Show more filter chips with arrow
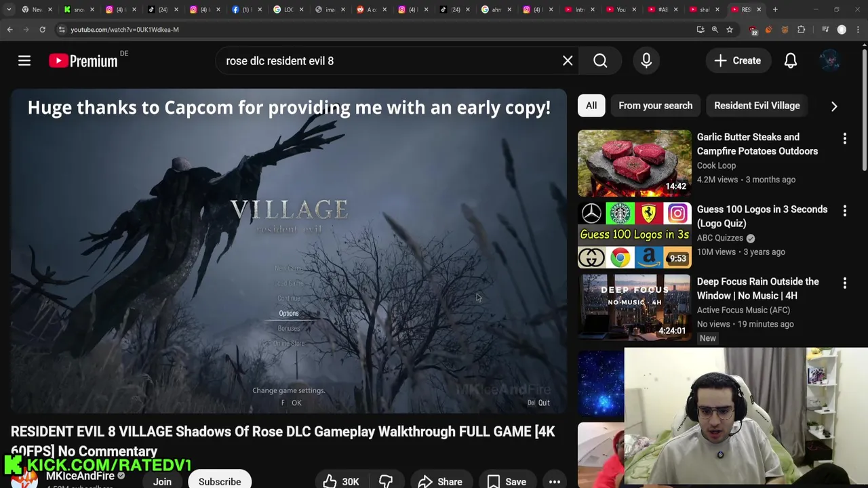This screenshot has width=868, height=488. point(834,106)
